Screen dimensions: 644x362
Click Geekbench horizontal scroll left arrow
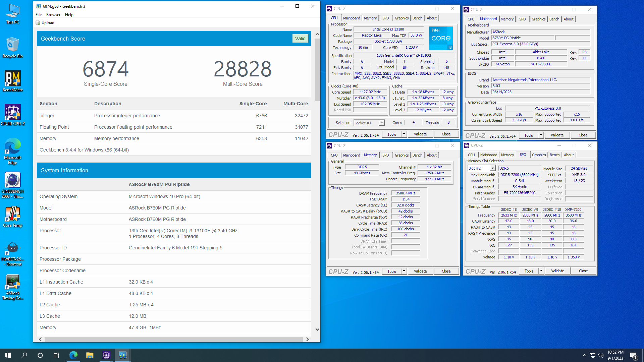coord(41,339)
